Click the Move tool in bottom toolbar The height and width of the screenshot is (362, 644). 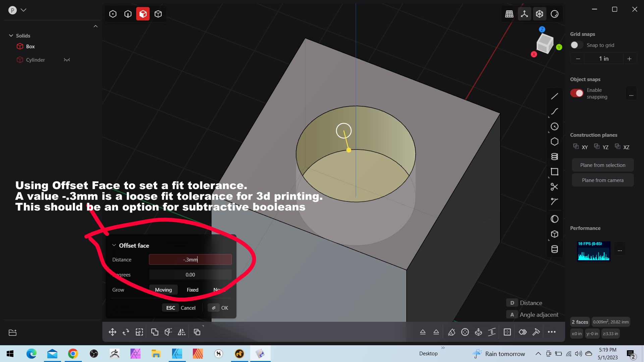click(112, 332)
